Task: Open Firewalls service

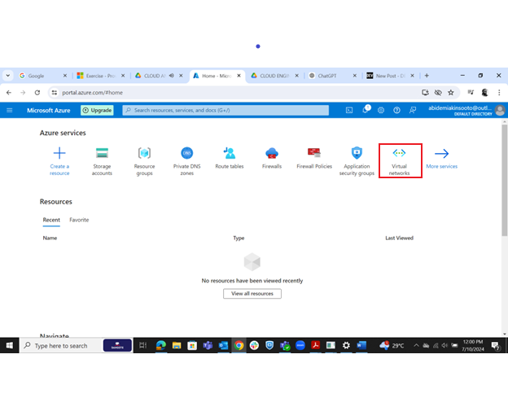Action: (x=272, y=158)
